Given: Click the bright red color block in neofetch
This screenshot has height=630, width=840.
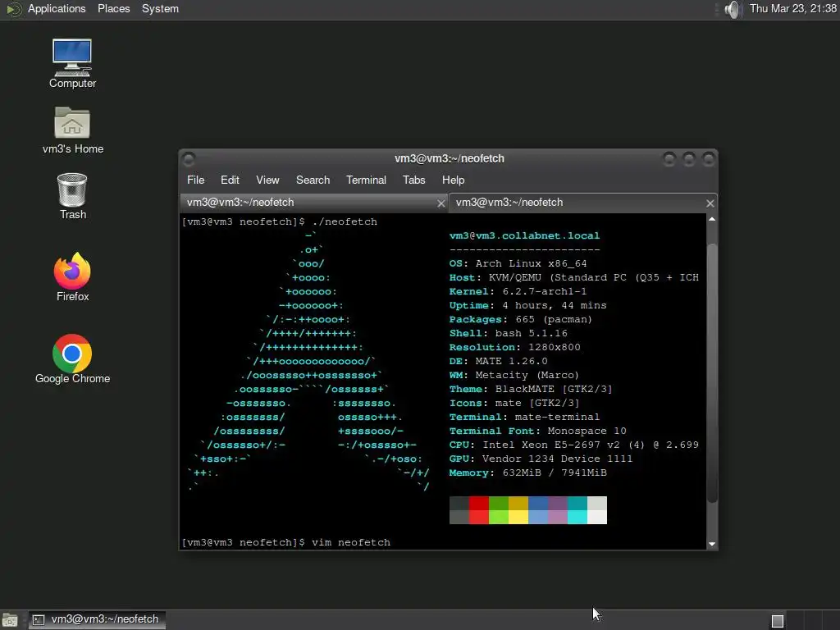Looking at the screenshot, I should click(479, 517).
